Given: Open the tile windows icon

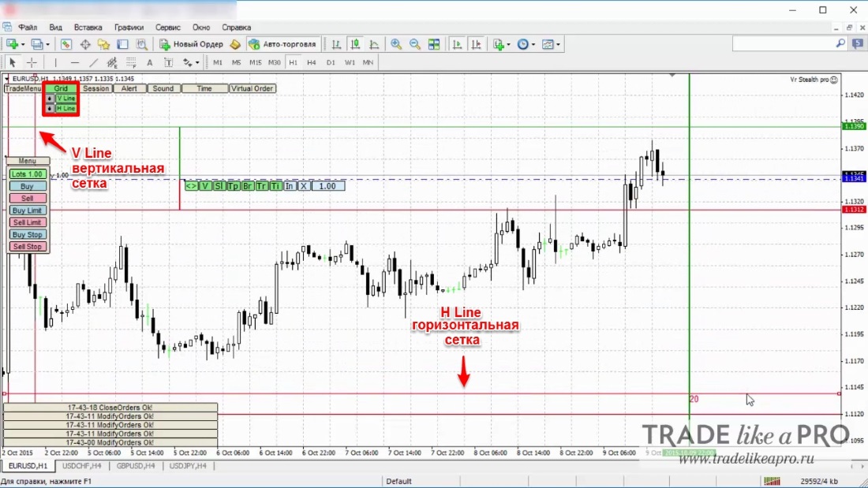Looking at the screenshot, I should (434, 44).
